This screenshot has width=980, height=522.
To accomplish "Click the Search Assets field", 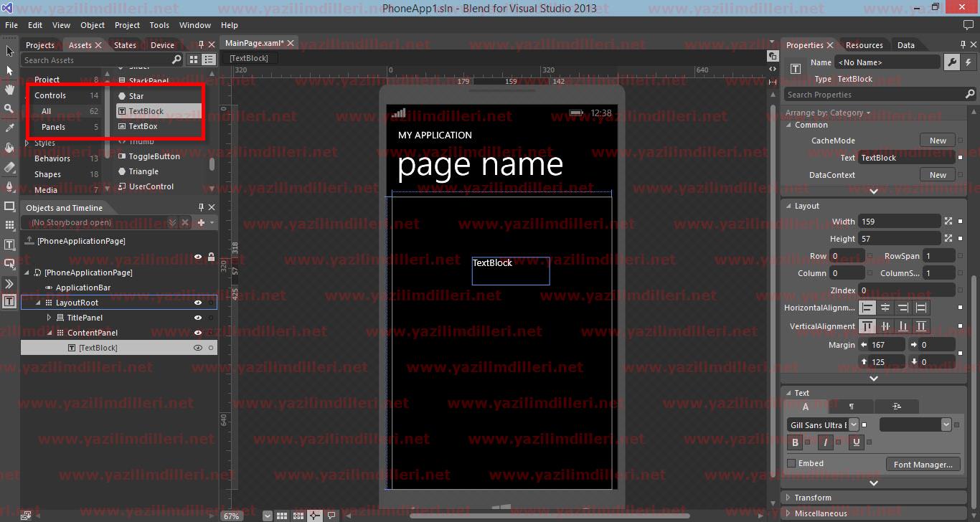I will 103,60.
